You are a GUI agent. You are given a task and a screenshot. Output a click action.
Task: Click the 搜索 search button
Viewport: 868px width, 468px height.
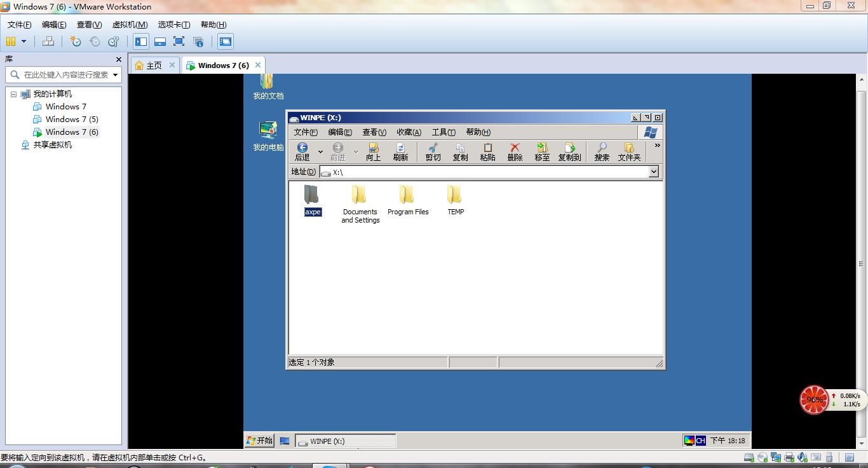point(602,152)
